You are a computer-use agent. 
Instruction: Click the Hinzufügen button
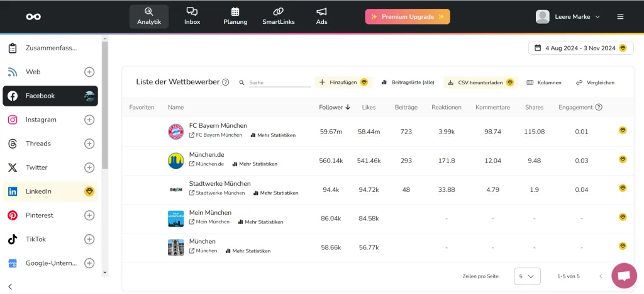(343, 82)
